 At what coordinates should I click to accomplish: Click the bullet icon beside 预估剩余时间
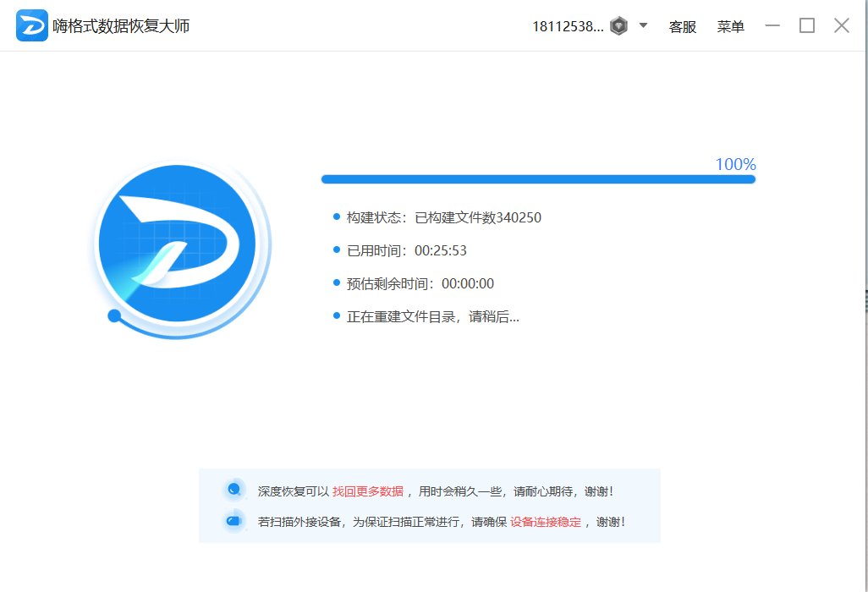coord(335,283)
